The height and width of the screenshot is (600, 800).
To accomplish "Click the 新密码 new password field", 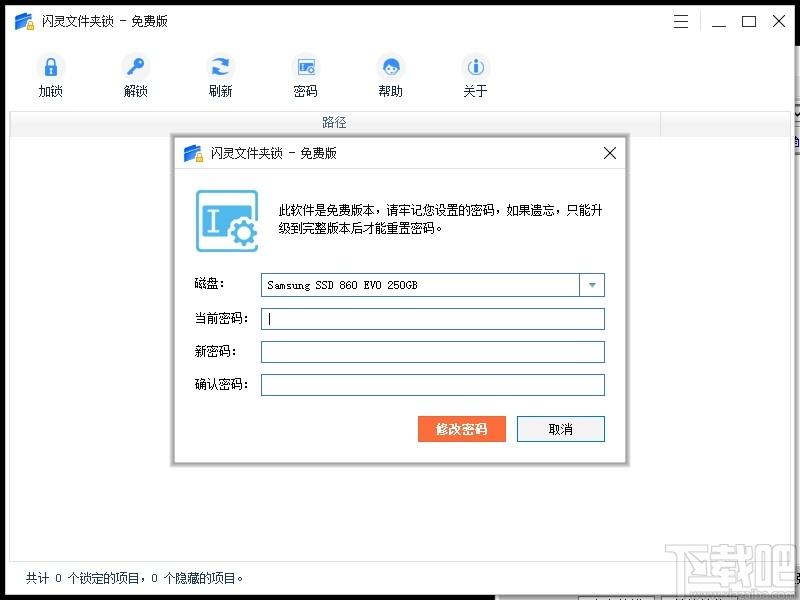I will pos(433,352).
